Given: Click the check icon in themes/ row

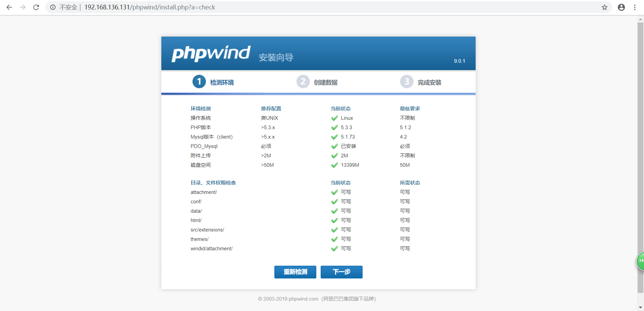Looking at the screenshot, I should pyautogui.click(x=334, y=239).
